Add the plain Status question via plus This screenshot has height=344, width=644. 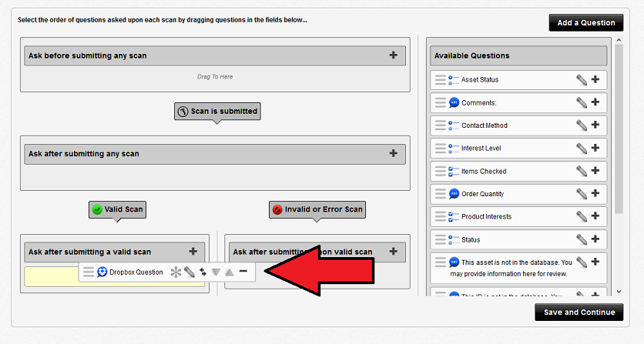click(x=595, y=239)
